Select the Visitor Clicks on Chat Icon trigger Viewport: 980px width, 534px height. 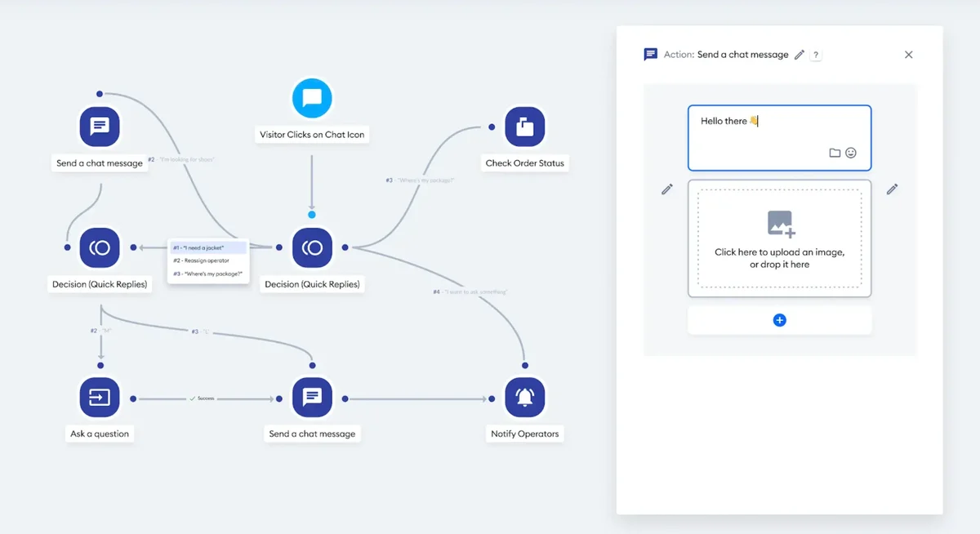(x=312, y=98)
